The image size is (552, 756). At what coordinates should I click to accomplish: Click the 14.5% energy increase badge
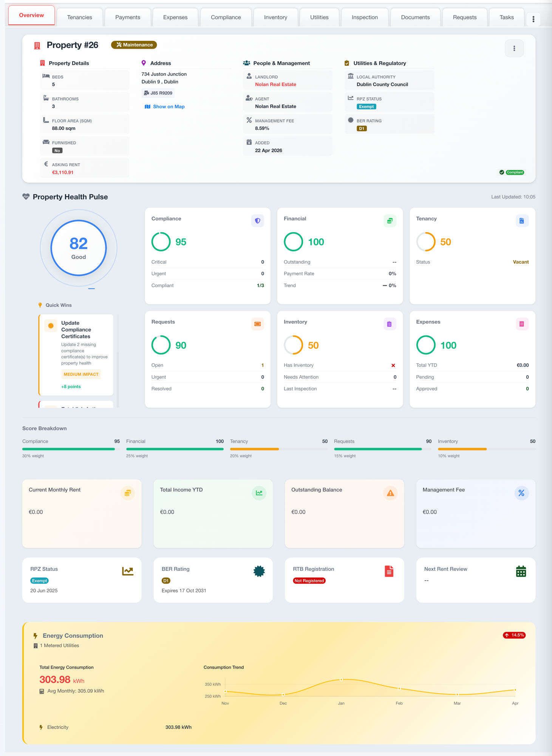[x=514, y=635]
